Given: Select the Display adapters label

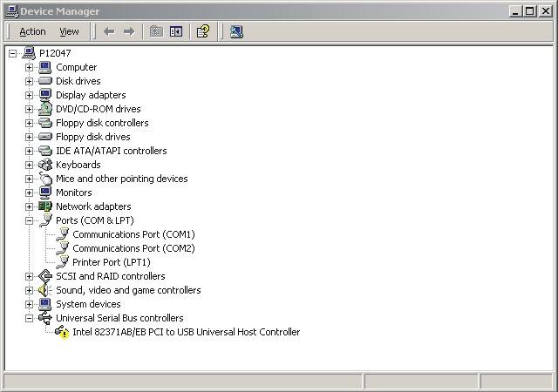Looking at the screenshot, I should (91, 95).
